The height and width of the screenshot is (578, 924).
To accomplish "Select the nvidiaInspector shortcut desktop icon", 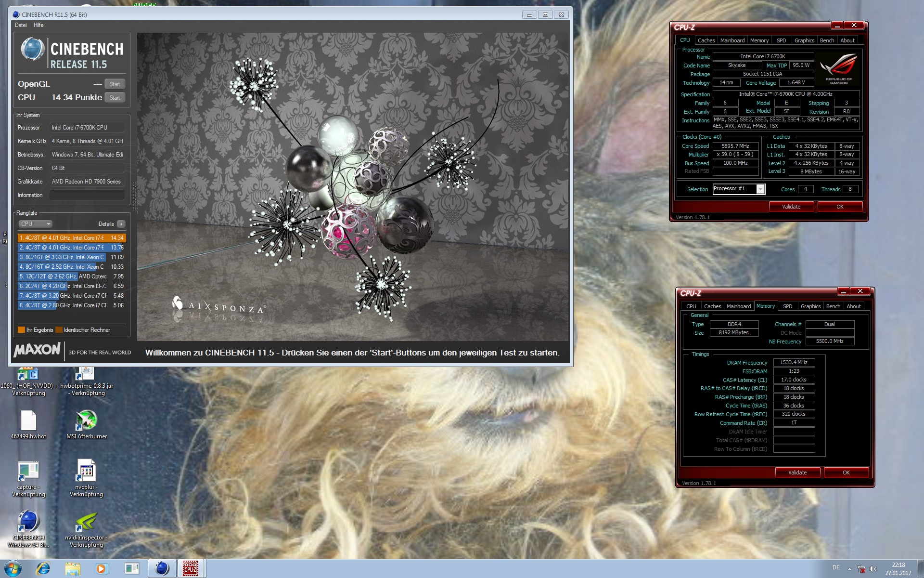I will (x=87, y=530).
